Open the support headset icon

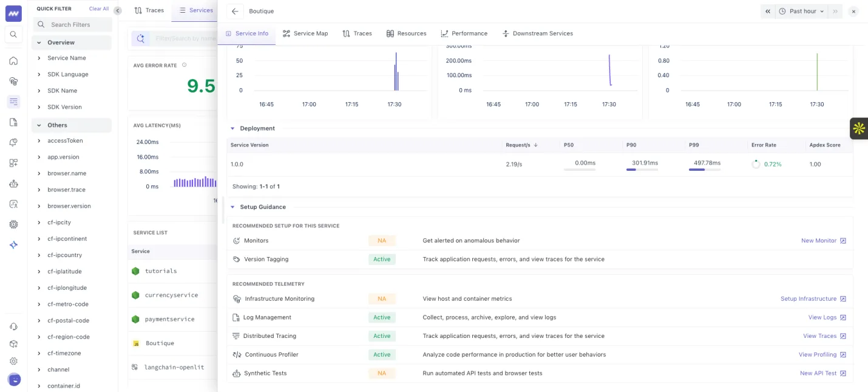pos(13,327)
